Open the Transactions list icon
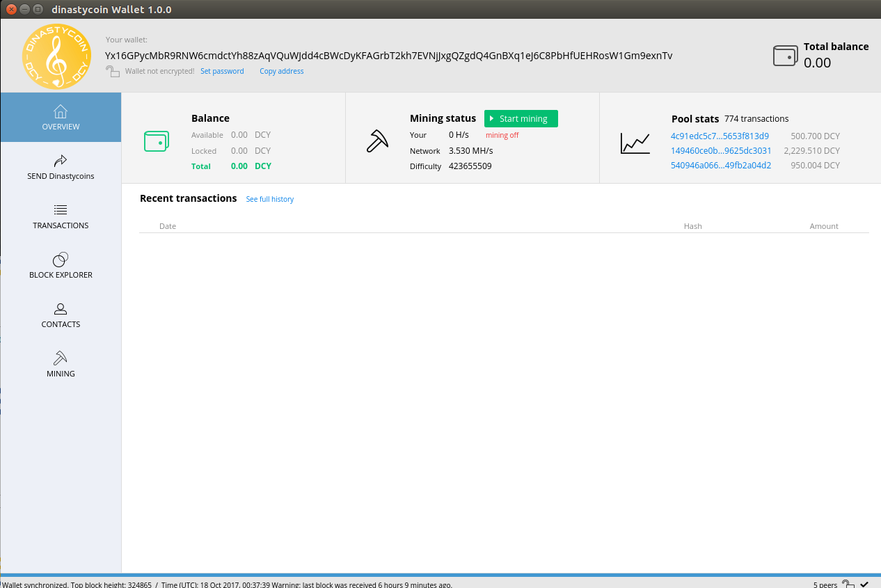Screen dimensions: 881x588 click(x=61, y=209)
